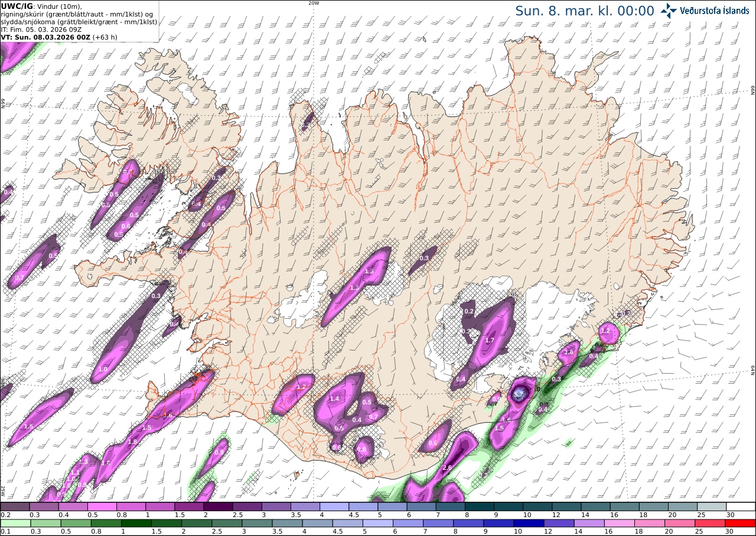The height and width of the screenshot is (536, 756).
Task: Click the Veðurstofa Íslands logo icon
Action: coord(669,10)
